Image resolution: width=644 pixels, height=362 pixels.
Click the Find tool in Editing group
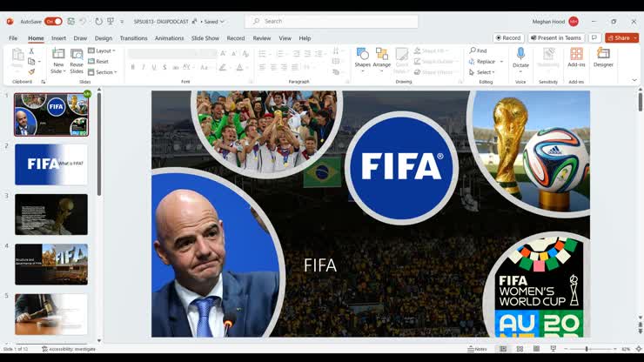(x=479, y=50)
